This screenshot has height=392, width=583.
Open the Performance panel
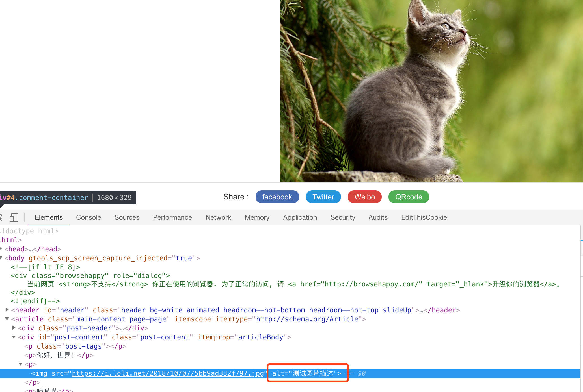coord(172,217)
